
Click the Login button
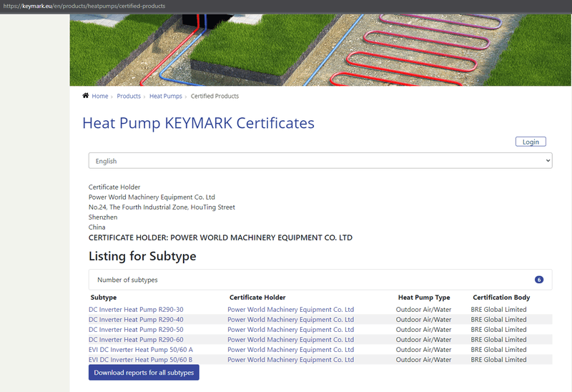coord(531,142)
